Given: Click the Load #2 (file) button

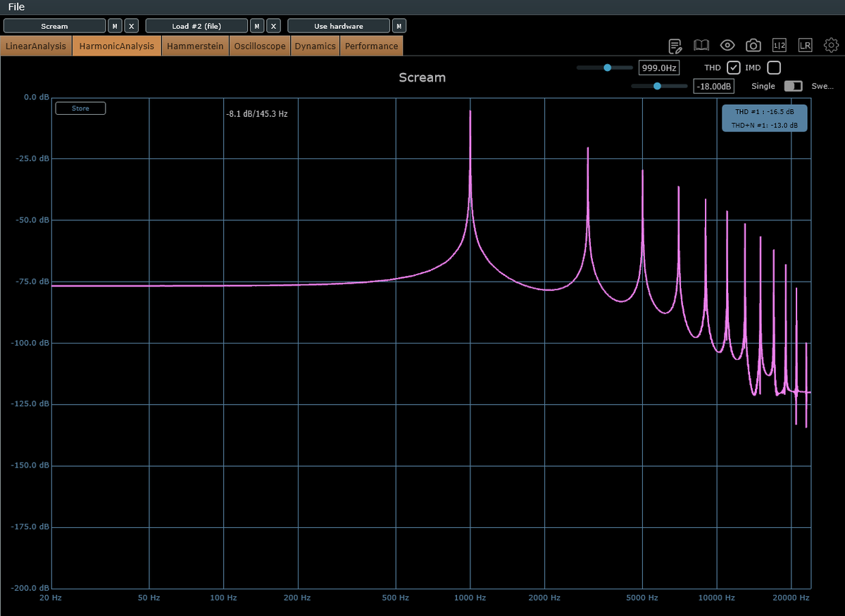Looking at the screenshot, I should point(196,26).
